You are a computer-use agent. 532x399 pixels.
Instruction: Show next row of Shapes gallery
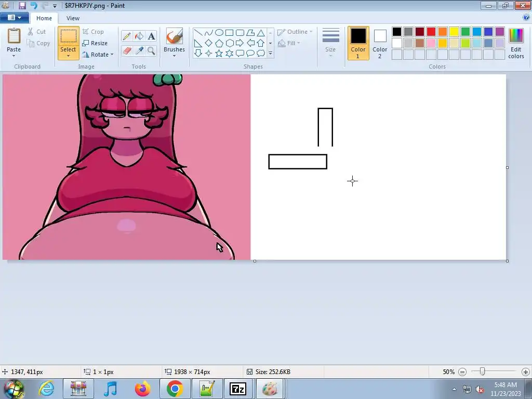[x=270, y=43]
